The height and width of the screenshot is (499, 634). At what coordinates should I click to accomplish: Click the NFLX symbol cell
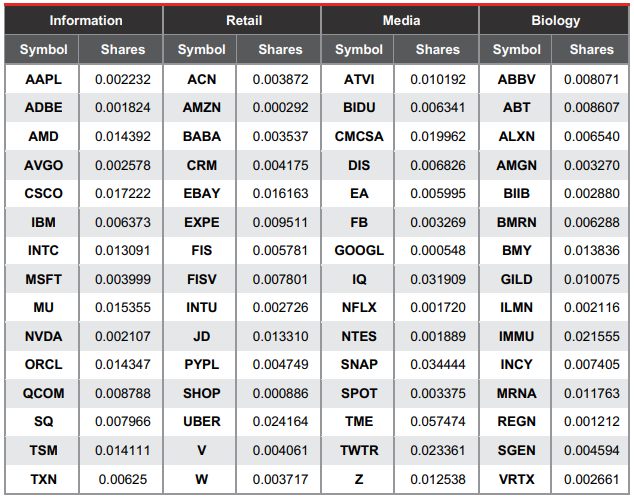357,308
